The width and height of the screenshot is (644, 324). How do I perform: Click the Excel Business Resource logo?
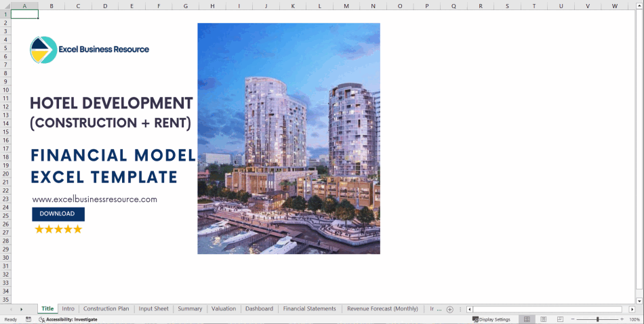point(43,49)
